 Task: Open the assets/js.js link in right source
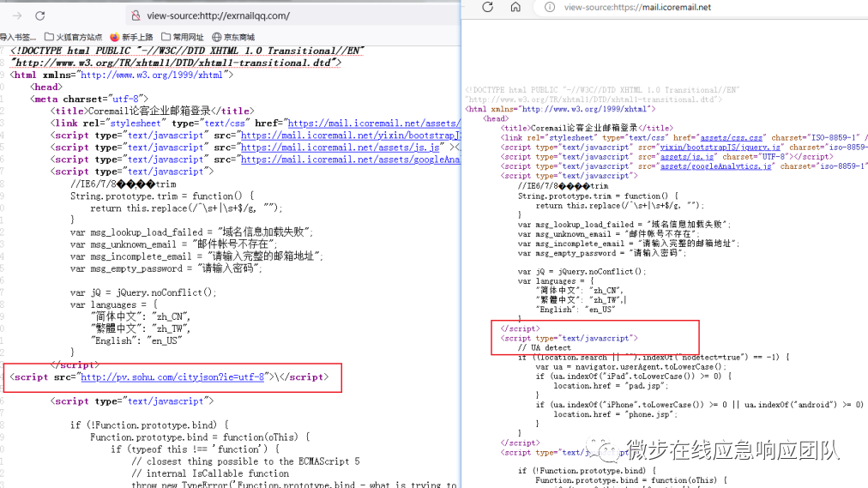[x=687, y=157]
